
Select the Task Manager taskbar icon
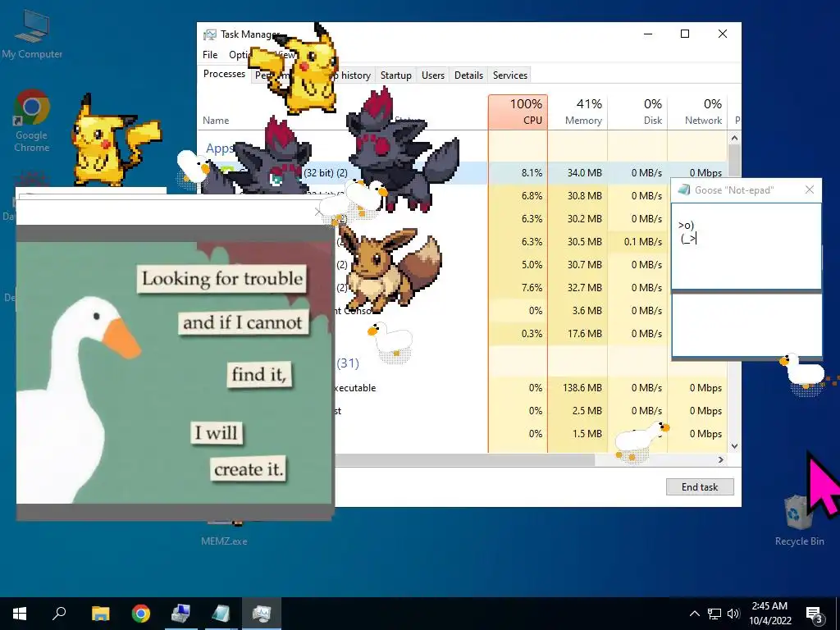(x=262, y=614)
